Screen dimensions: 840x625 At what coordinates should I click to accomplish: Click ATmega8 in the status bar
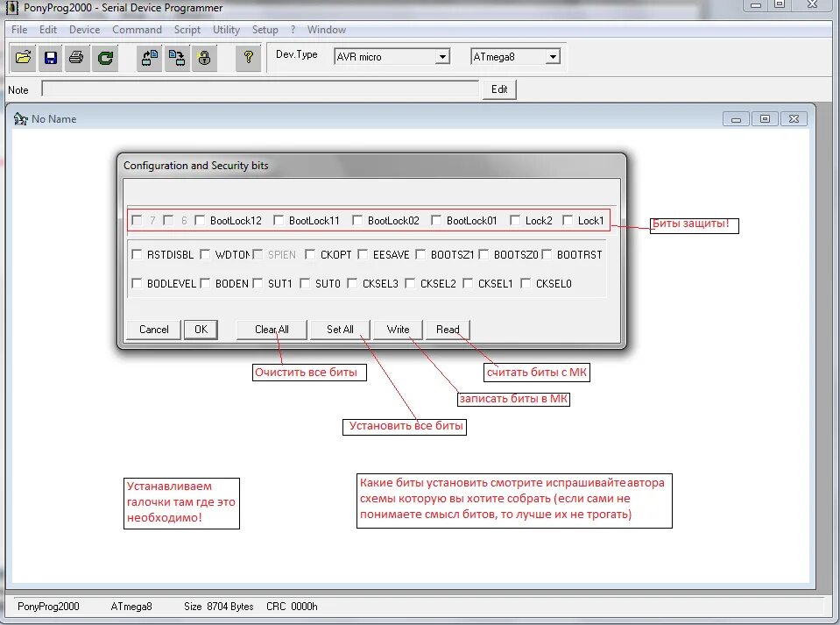(x=131, y=607)
